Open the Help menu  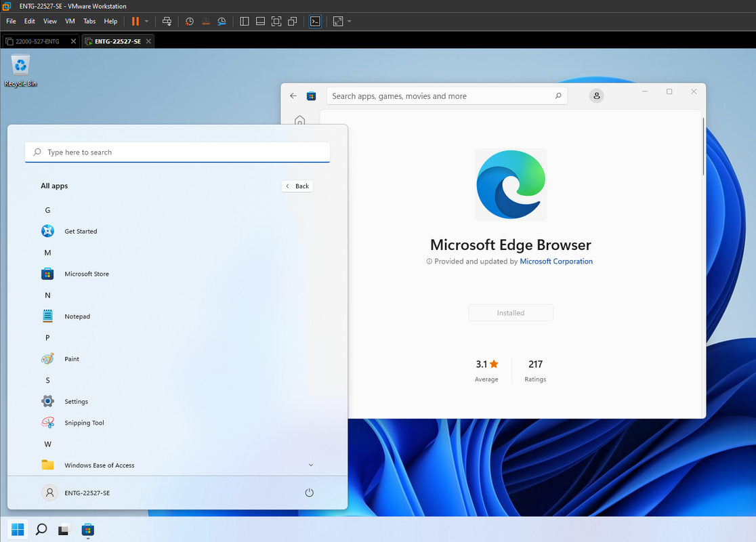pos(110,21)
